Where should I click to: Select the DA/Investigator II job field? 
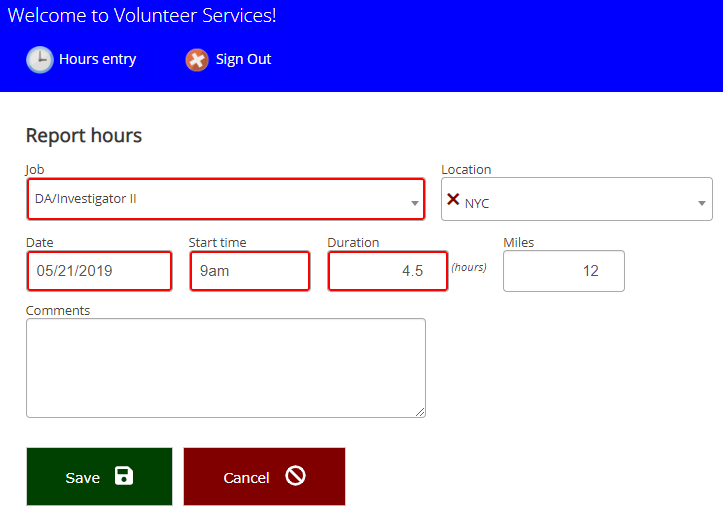pos(215,199)
